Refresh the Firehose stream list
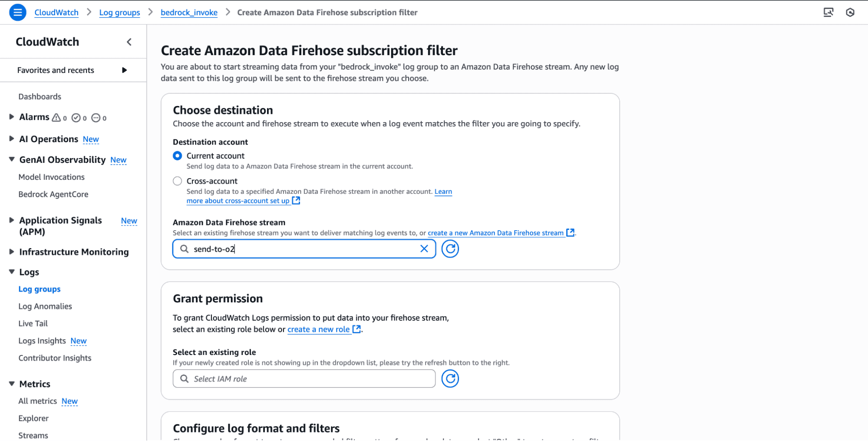Image resolution: width=868 pixels, height=441 pixels. [x=450, y=249]
